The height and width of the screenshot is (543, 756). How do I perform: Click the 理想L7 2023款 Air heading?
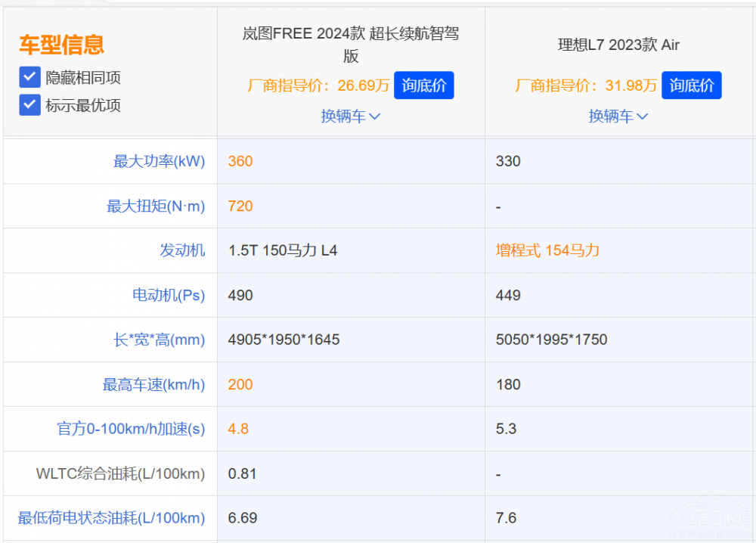[618, 45]
